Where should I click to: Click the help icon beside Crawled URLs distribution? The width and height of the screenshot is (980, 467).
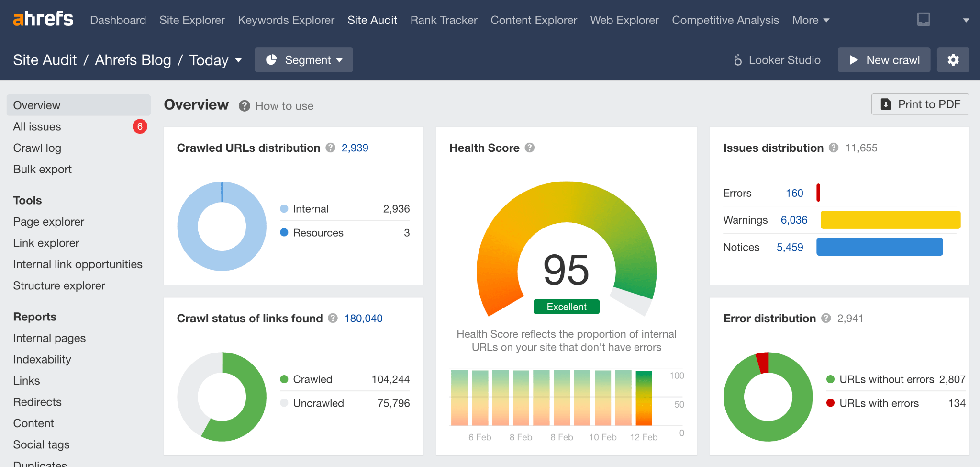pos(330,148)
